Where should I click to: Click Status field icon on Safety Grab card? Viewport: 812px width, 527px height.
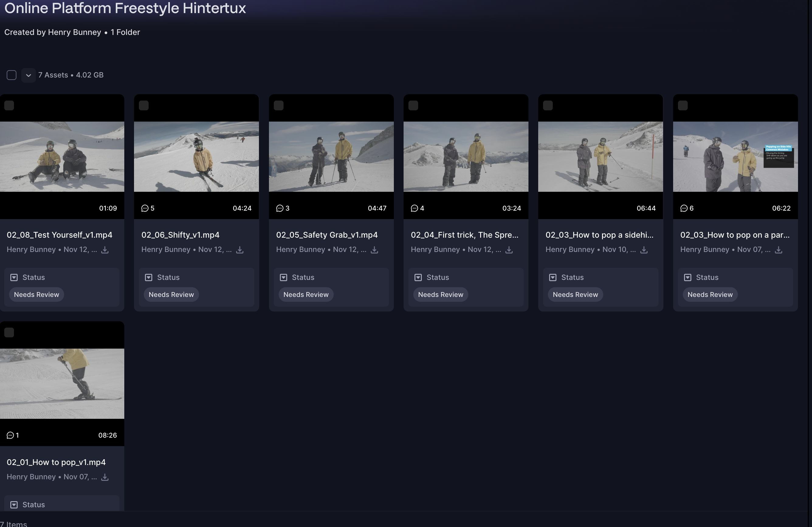tap(284, 278)
